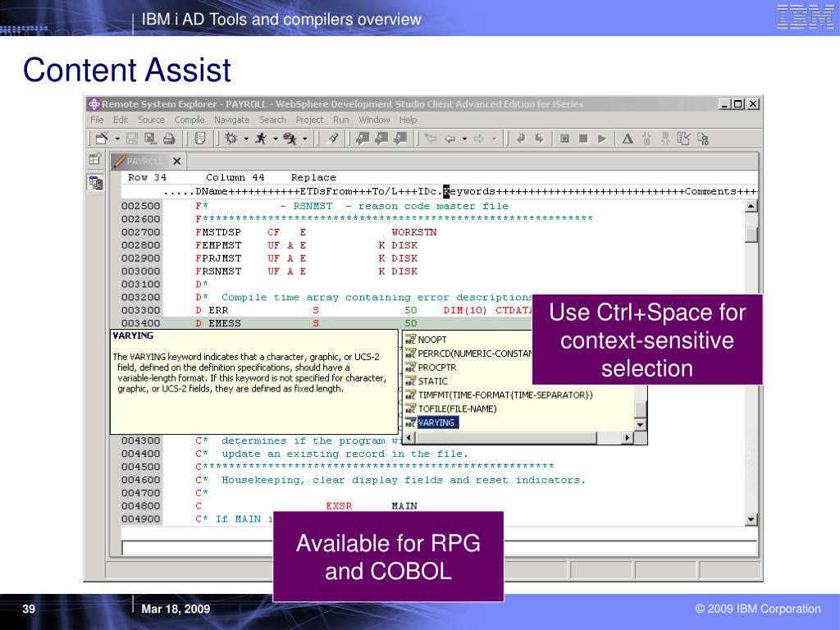Click the content assist list's scroll-down arrow
The image size is (840, 630).
(x=640, y=425)
